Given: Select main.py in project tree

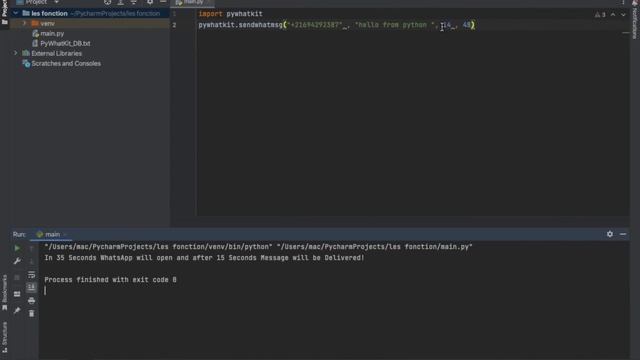Looking at the screenshot, I should 52,33.
